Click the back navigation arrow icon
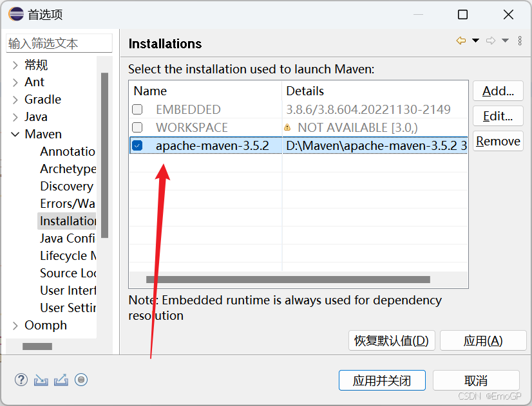Screen dimensions: 532x406 pyautogui.click(x=461, y=41)
